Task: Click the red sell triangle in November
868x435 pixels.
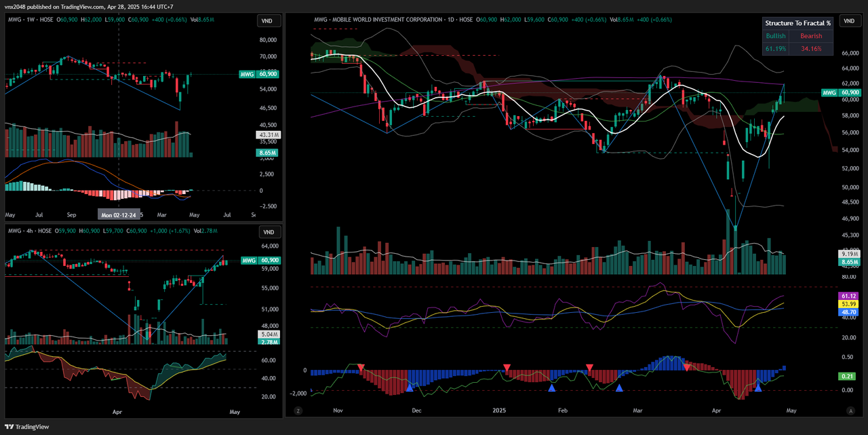Action: tap(361, 367)
